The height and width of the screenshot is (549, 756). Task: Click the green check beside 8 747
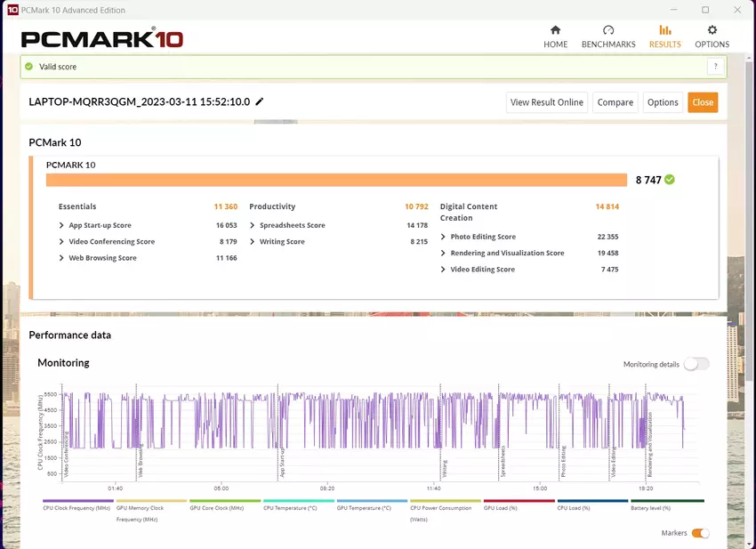point(670,179)
